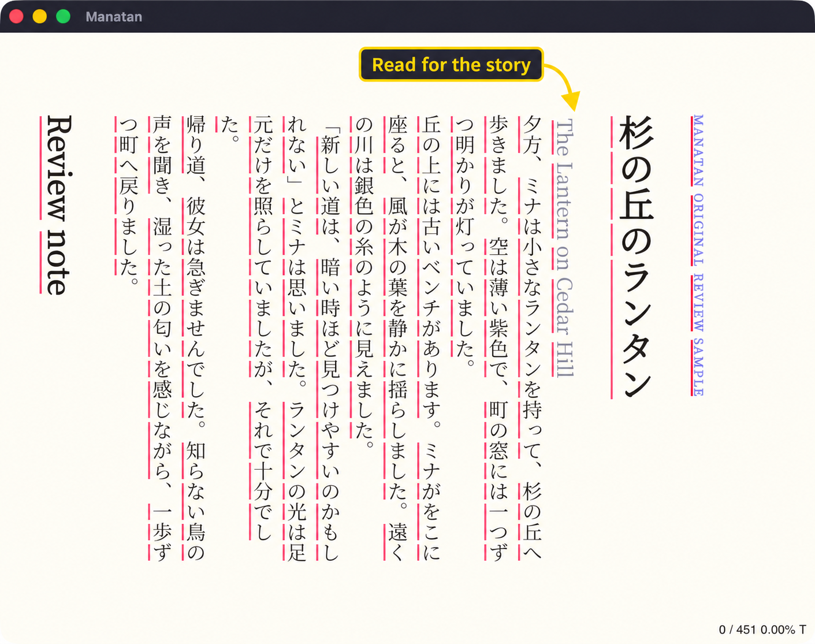Viewport: 815px width, 644px height.
Task: Minimize the Manatan window with yellow button
Action: click(39, 16)
